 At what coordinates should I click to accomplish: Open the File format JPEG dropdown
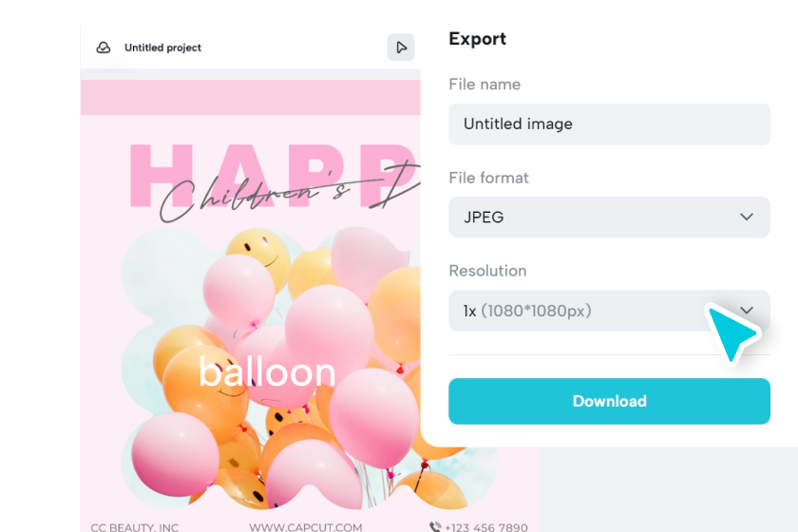(x=609, y=217)
